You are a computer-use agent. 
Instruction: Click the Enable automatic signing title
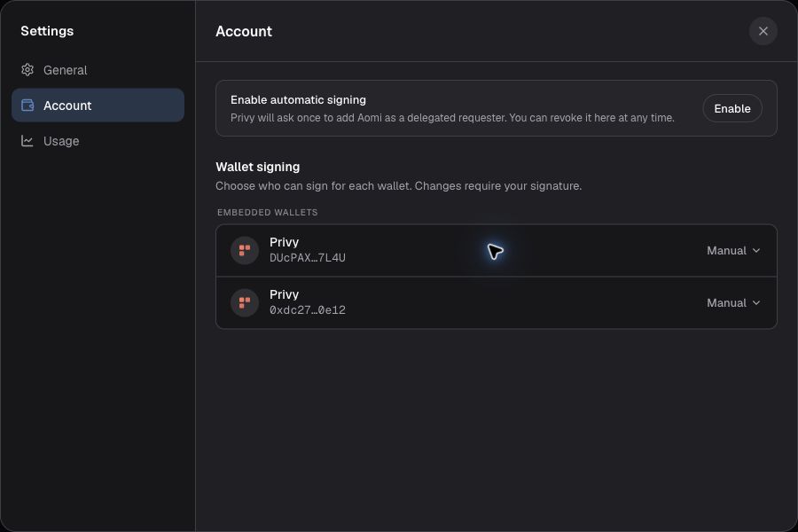(x=298, y=100)
